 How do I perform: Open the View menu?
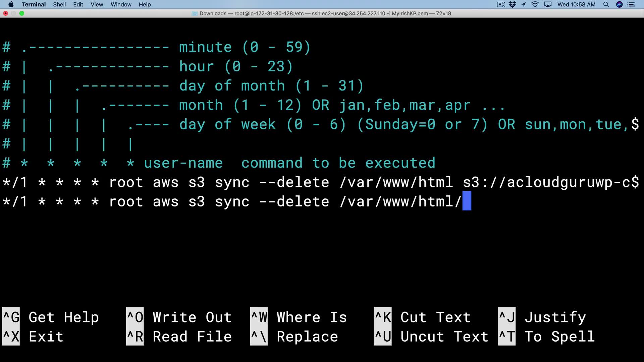tap(97, 4)
